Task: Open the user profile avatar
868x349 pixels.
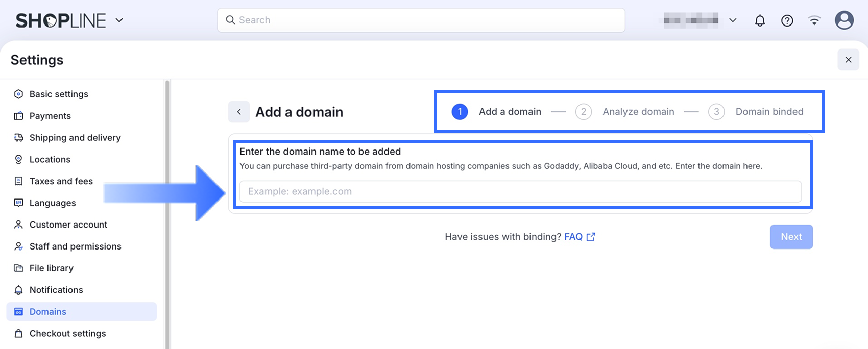Action: pos(844,20)
